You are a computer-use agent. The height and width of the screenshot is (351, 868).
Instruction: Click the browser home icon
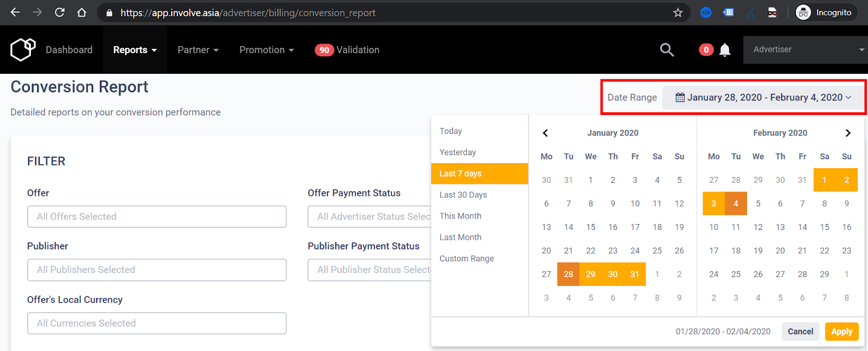pyautogui.click(x=82, y=12)
